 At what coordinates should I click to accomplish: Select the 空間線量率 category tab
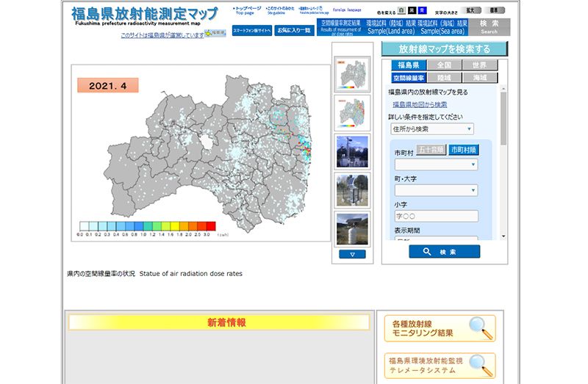[409, 78]
